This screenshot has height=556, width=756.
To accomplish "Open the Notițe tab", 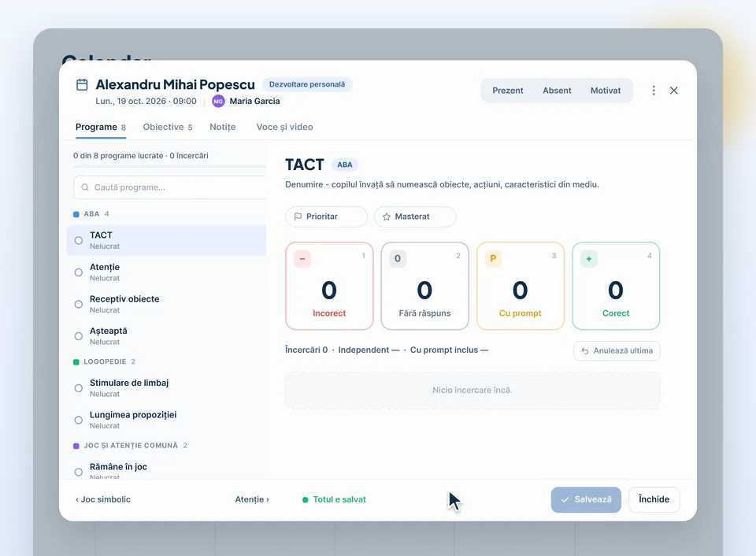I will (x=223, y=128).
